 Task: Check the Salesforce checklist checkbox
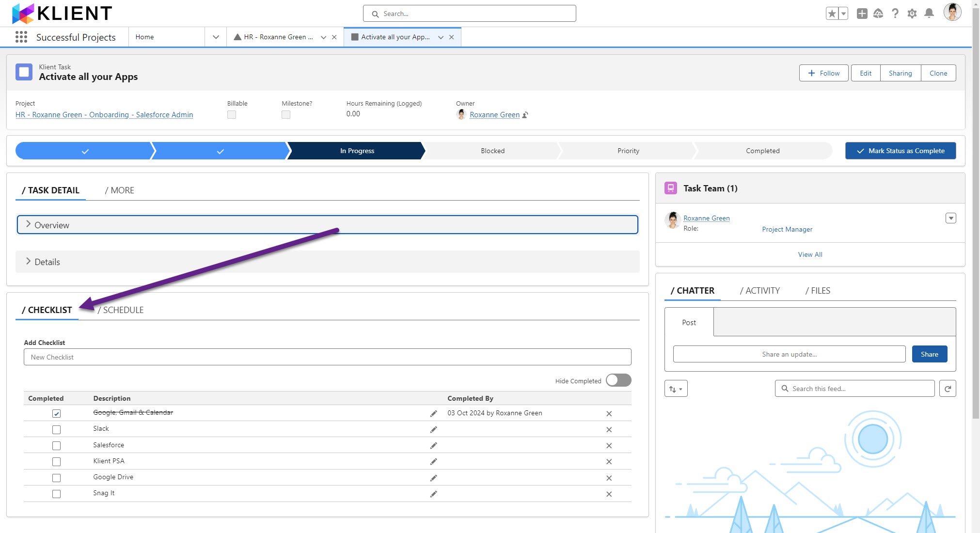click(56, 446)
